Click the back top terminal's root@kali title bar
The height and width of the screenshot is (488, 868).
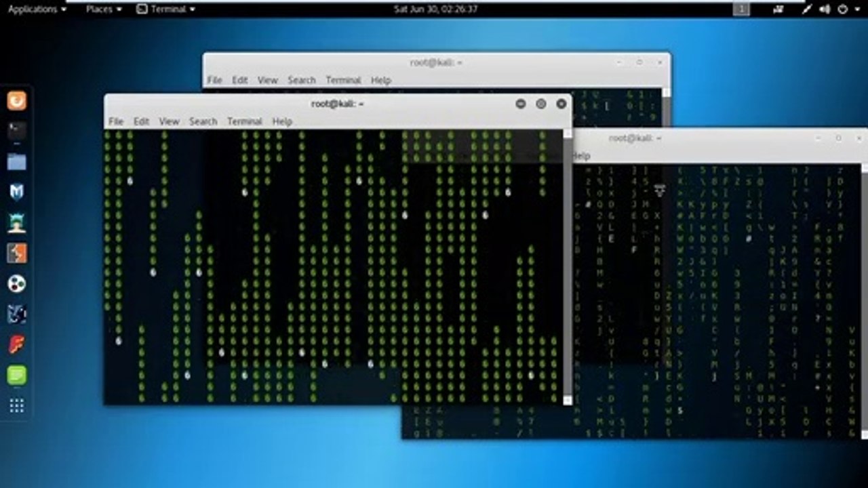pos(436,62)
